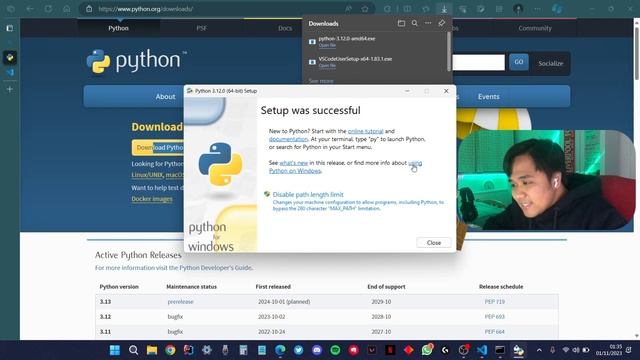Viewport: 640px width, 360px height.
Task: Click Close button in Python Setup dialog
Action: point(433,242)
